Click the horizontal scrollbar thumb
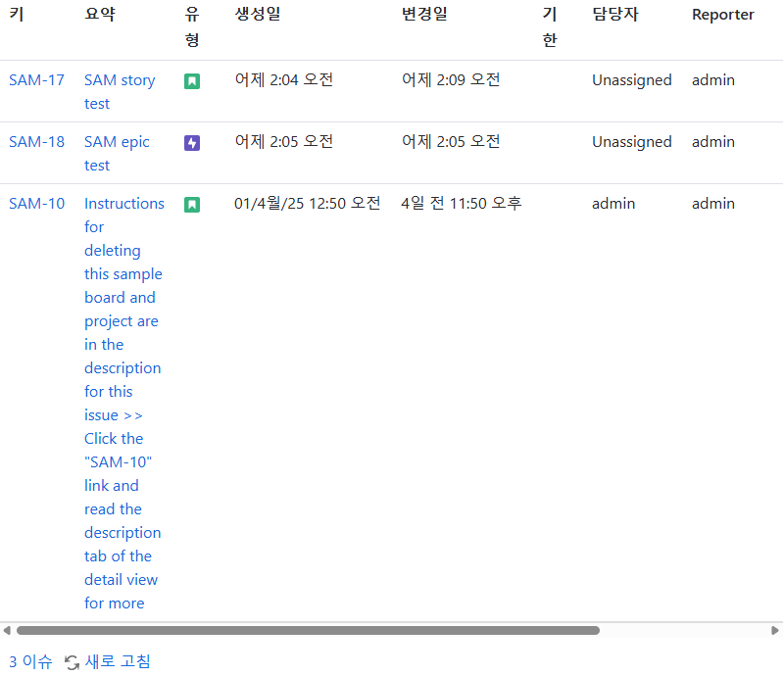Image resolution: width=784 pixels, height=676 pixels. pos(308,631)
